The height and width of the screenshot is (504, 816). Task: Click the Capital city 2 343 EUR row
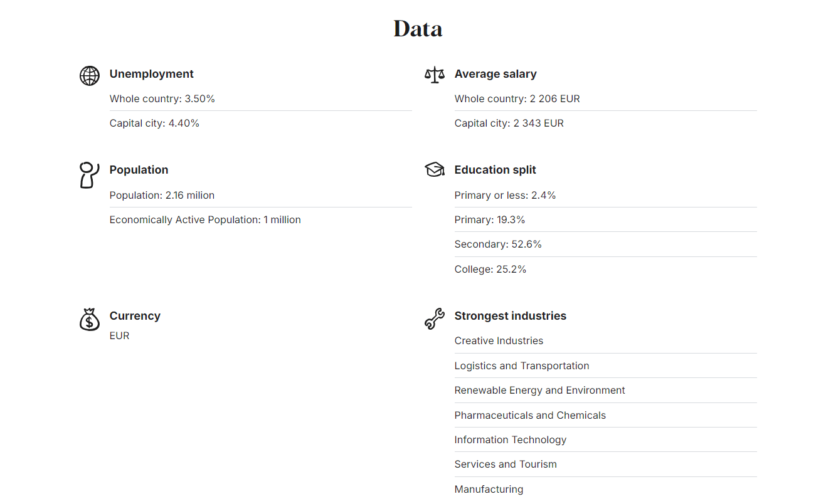pyautogui.click(x=606, y=123)
